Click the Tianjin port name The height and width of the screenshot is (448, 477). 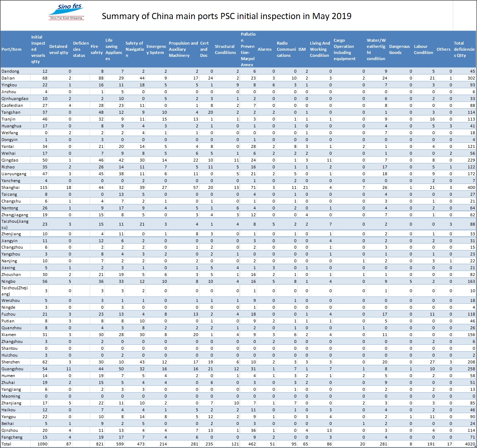(9, 119)
